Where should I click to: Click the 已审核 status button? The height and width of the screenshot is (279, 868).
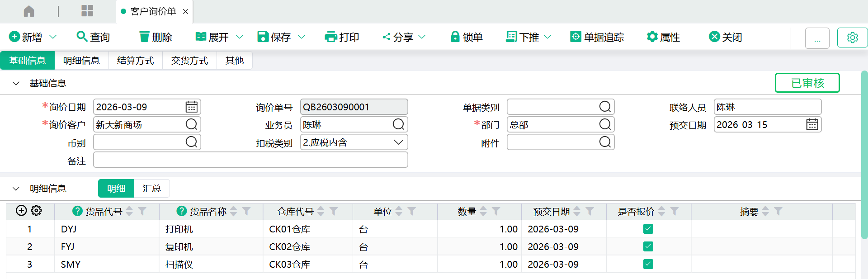tap(807, 83)
